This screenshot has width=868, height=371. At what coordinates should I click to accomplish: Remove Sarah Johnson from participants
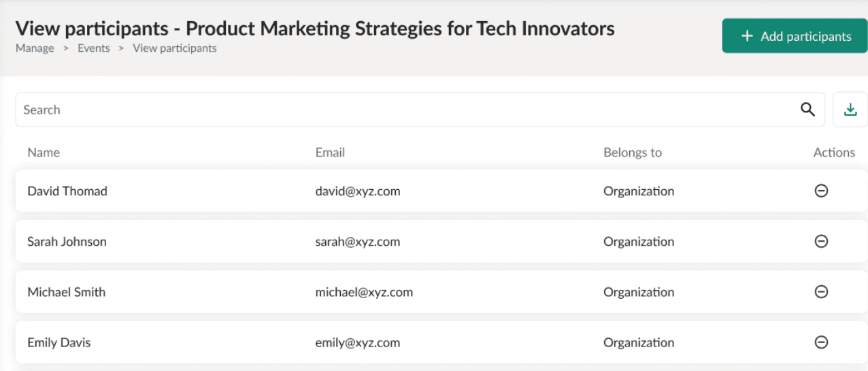tap(821, 242)
